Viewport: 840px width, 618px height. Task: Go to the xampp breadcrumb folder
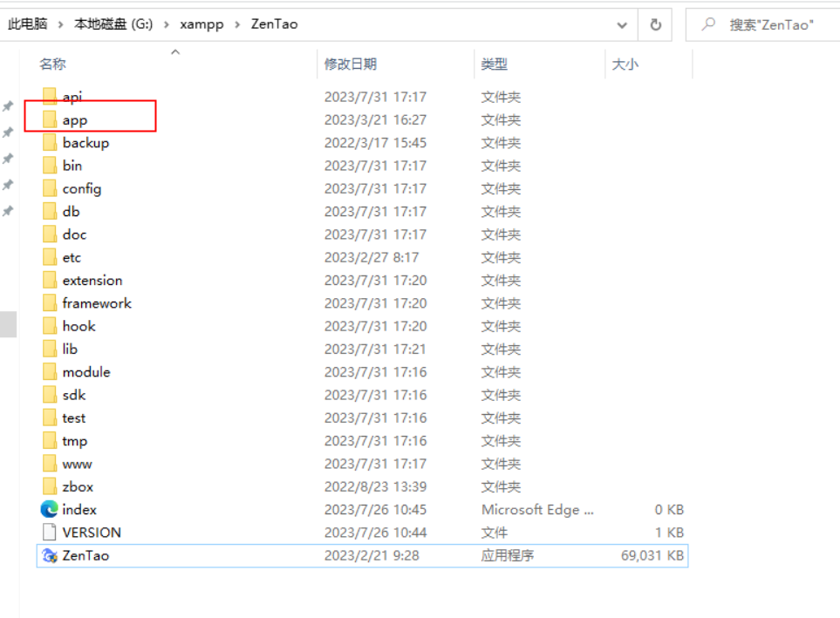(x=201, y=24)
